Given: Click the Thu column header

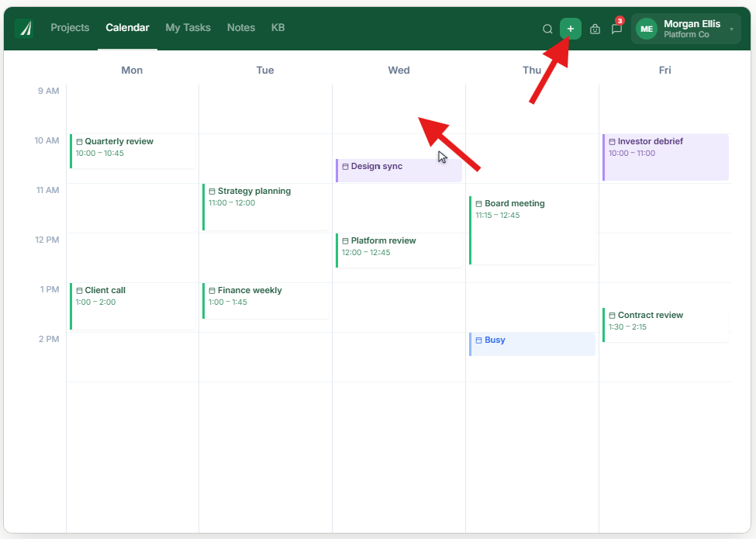Looking at the screenshot, I should [532, 70].
